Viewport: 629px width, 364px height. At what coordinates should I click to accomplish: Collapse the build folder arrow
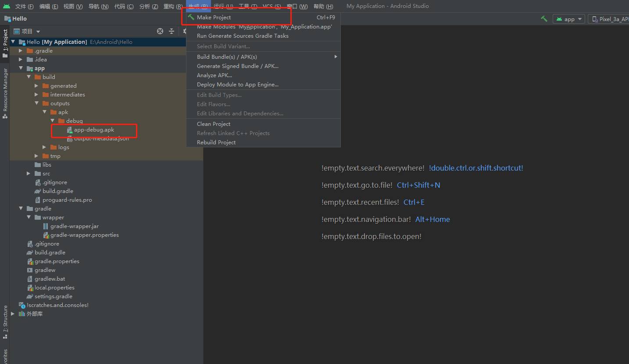29,77
